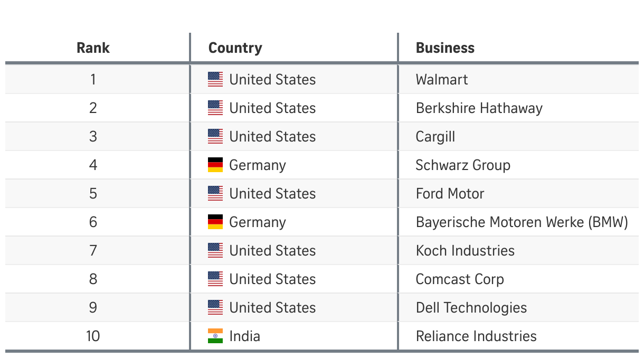Click the US flag beside Ford Motor
This screenshot has height=358, width=644.
coord(215,194)
